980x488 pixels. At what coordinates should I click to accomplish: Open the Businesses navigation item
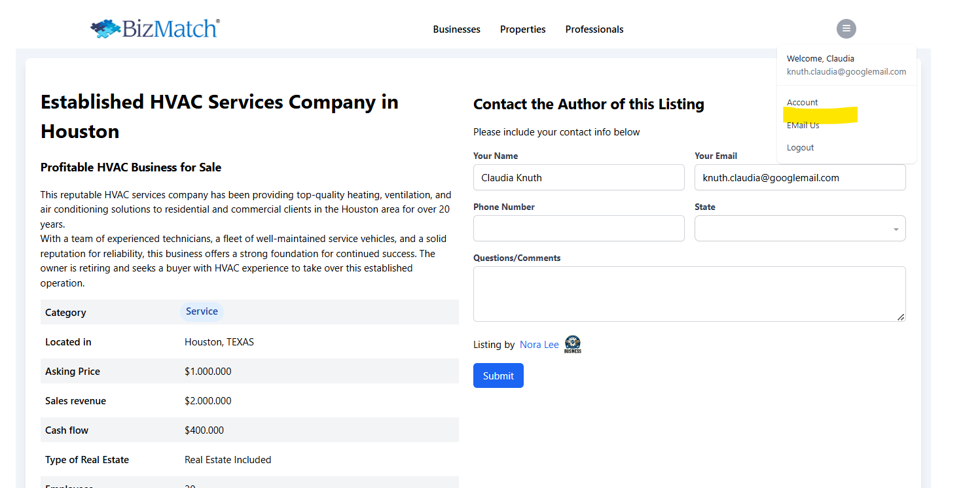(456, 29)
